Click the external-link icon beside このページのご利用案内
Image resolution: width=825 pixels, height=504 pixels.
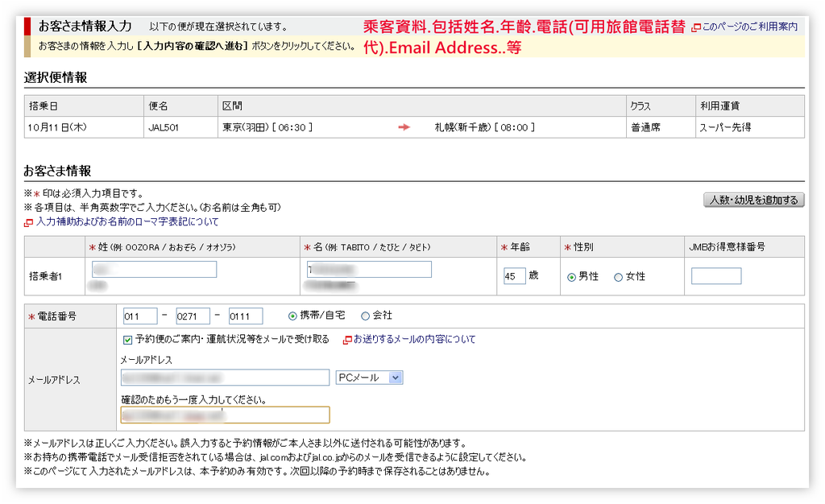[x=695, y=27]
